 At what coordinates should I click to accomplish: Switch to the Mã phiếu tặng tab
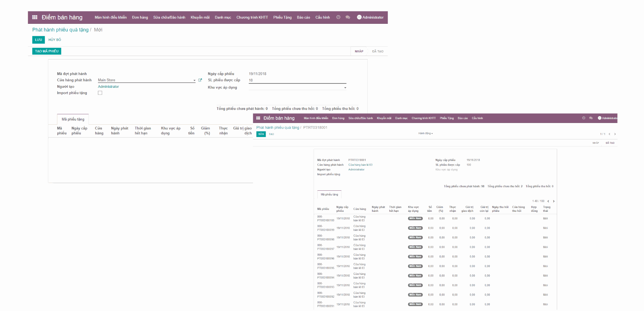pyautogui.click(x=72, y=119)
